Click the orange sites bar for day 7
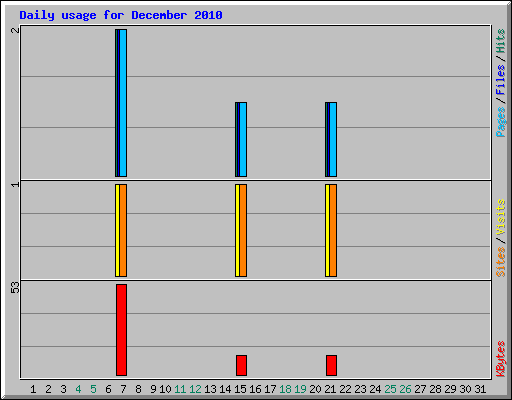This screenshot has width=512, height=400. click(123, 230)
